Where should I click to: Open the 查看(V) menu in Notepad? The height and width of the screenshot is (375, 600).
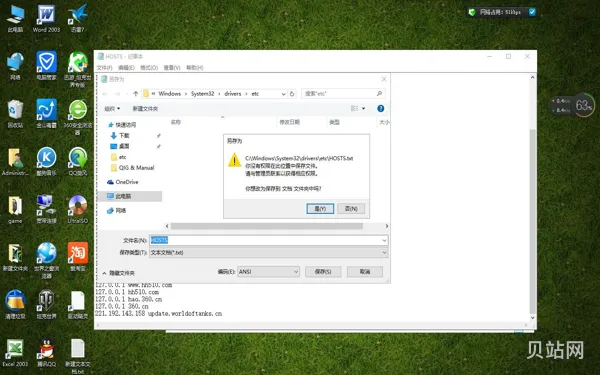coord(172,68)
